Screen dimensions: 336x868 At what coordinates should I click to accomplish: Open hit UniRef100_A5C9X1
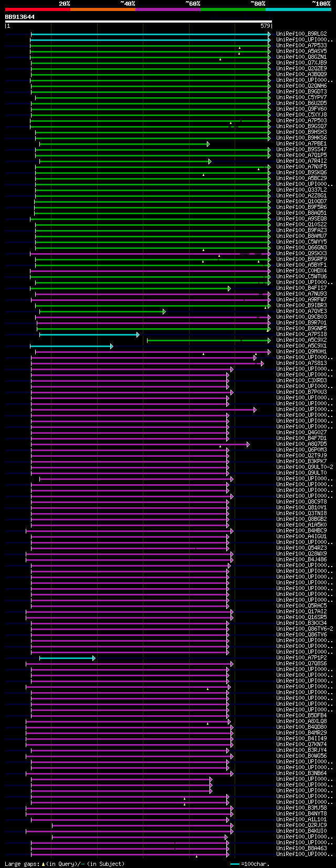pos(301,346)
